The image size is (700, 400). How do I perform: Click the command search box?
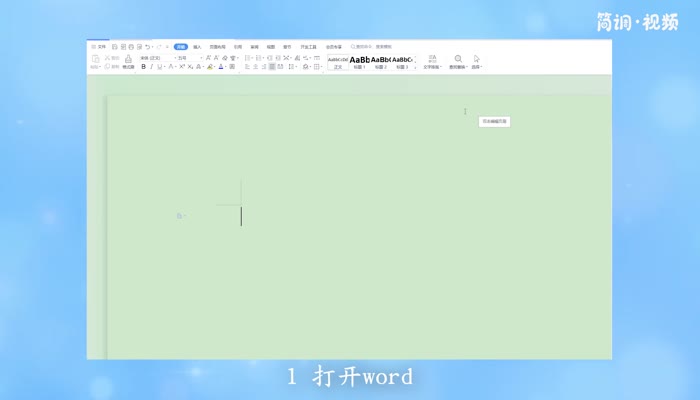pyautogui.click(x=361, y=46)
